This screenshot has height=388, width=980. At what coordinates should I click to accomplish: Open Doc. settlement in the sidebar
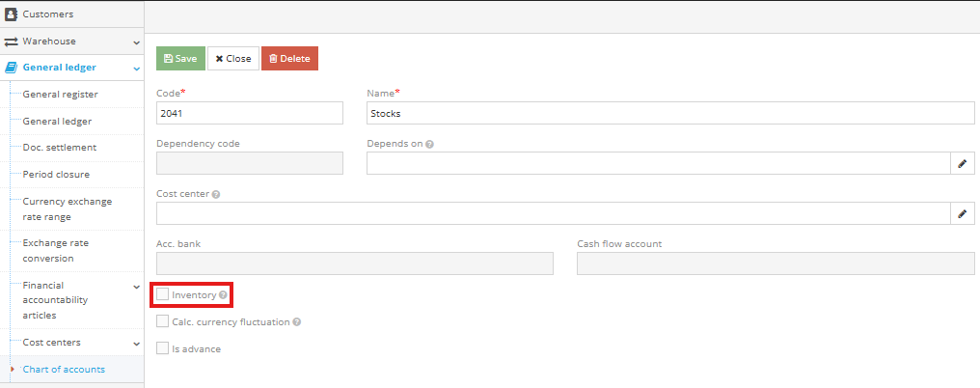pos(59,148)
